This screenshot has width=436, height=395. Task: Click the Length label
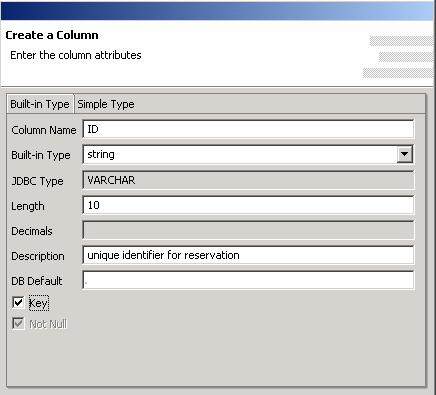click(x=28, y=206)
